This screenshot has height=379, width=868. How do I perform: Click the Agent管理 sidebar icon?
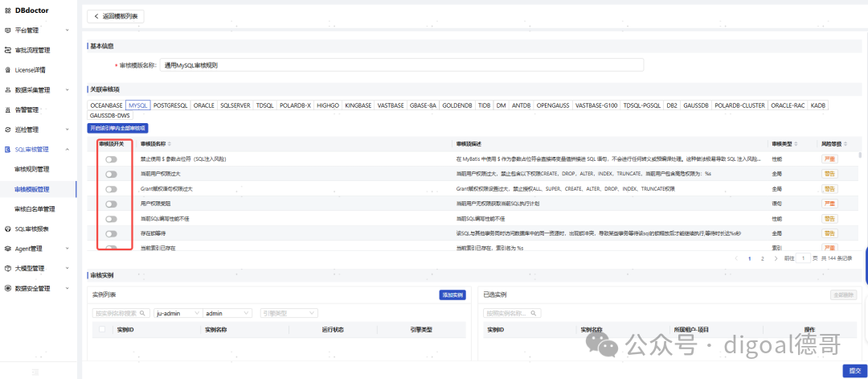tap(8, 249)
